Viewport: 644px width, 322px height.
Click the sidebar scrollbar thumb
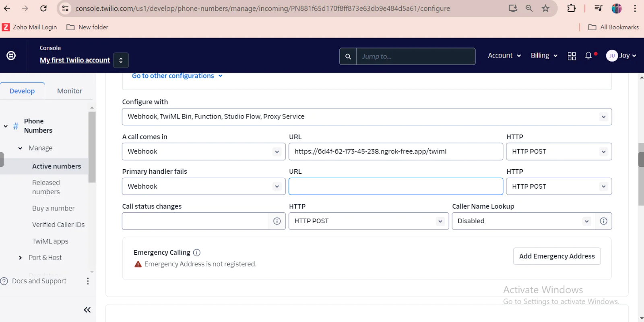click(x=92, y=147)
